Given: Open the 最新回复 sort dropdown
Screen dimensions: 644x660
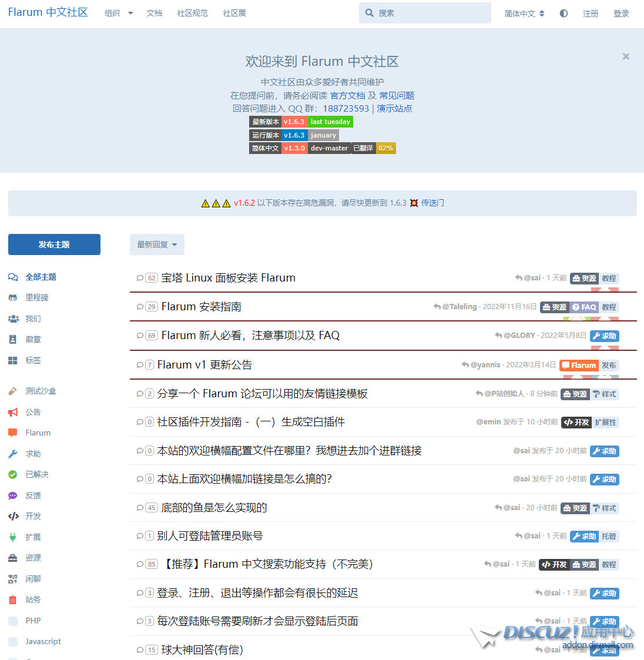Looking at the screenshot, I should [x=157, y=244].
